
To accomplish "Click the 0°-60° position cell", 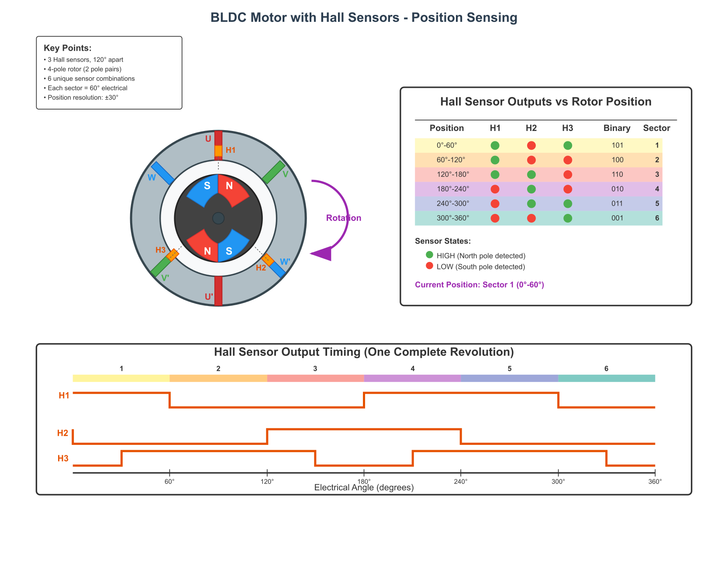I will [x=447, y=145].
